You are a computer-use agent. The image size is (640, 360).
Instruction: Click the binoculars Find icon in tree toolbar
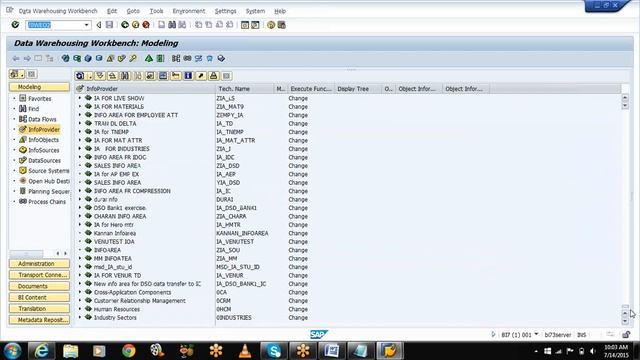[125, 76]
